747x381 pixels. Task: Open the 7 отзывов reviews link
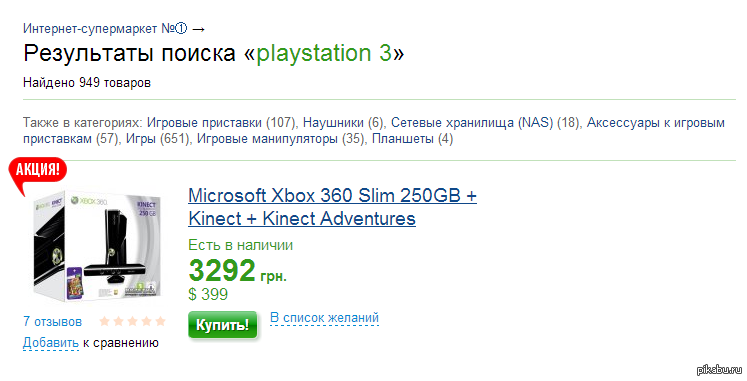(x=52, y=321)
